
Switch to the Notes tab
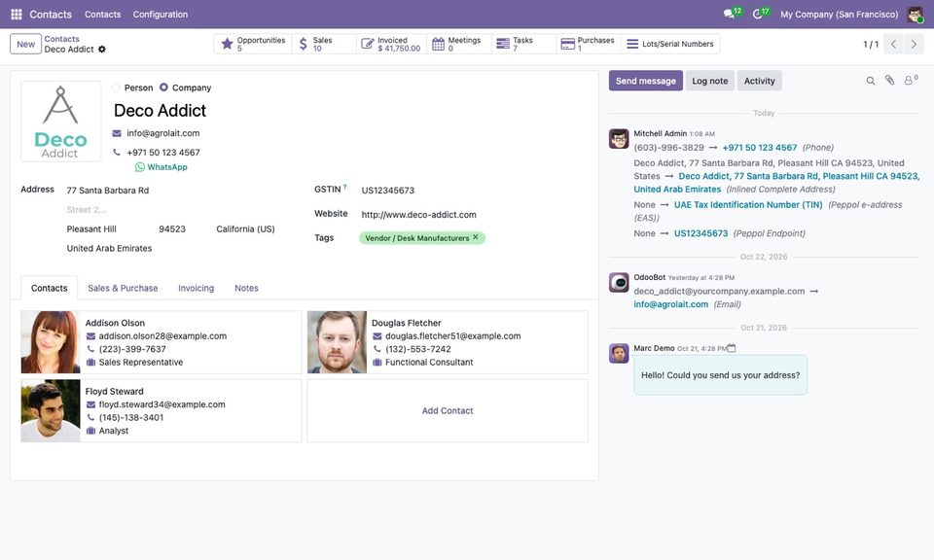point(246,288)
